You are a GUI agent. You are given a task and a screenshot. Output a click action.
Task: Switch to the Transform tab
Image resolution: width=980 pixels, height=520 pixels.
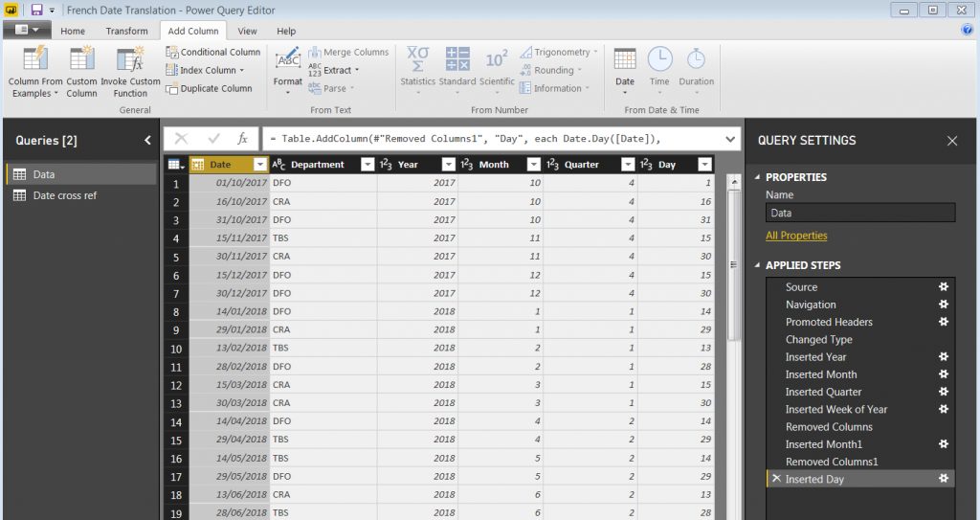[x=126, y=31]
